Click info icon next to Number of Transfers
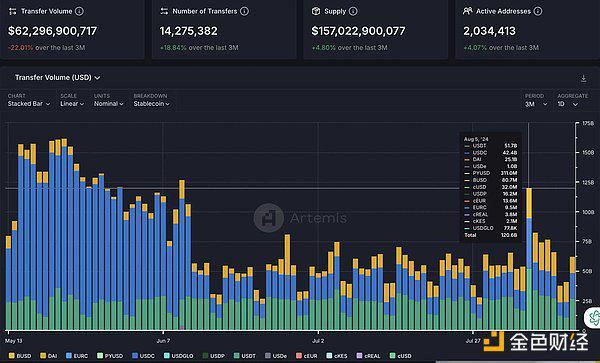 244,11
